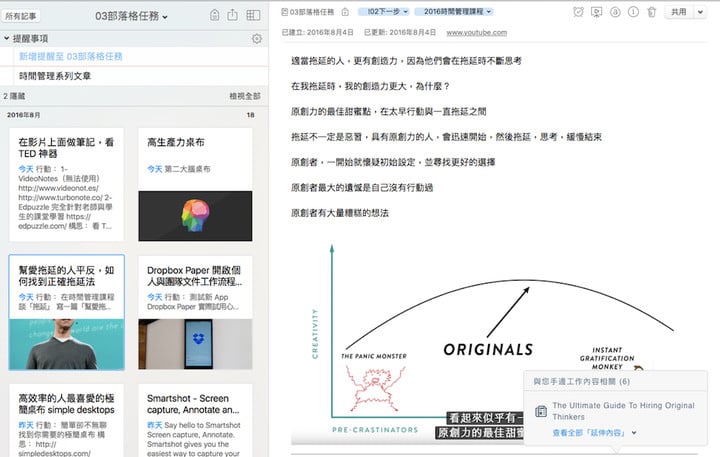Viewport: 720px width, 457px height.
Task: Click the line 在我拖延時，我的創造力更大，為什麼？
Action: click(370, 86)
